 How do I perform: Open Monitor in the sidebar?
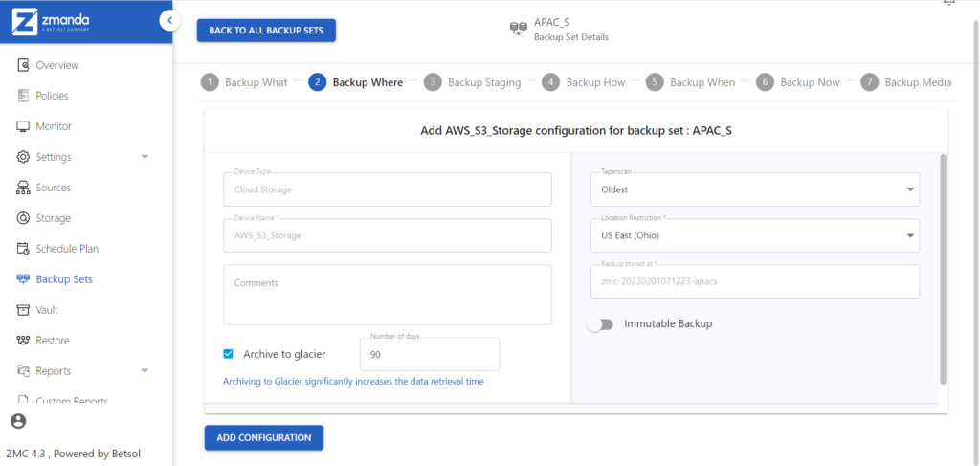tap(54, 126)
